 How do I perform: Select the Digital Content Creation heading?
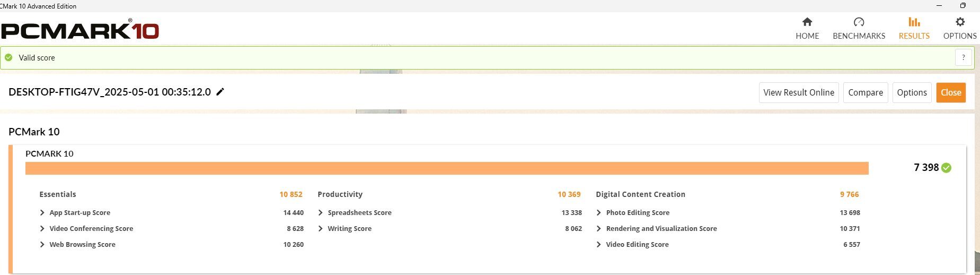[x=640, y=194]
